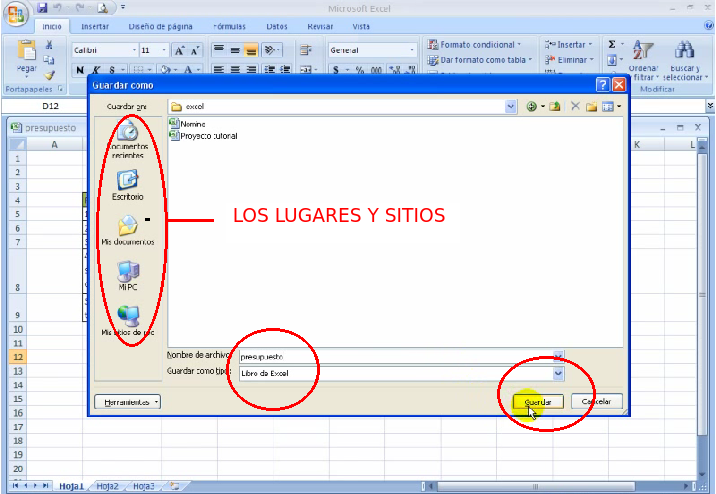Switch to the Insertar ribbon tab
This screenshot has height=494, width=716.
tap(95, 27)
